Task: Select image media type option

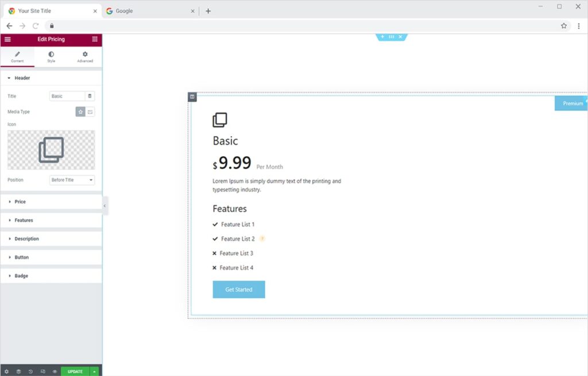Action: [x=90, y=112]
